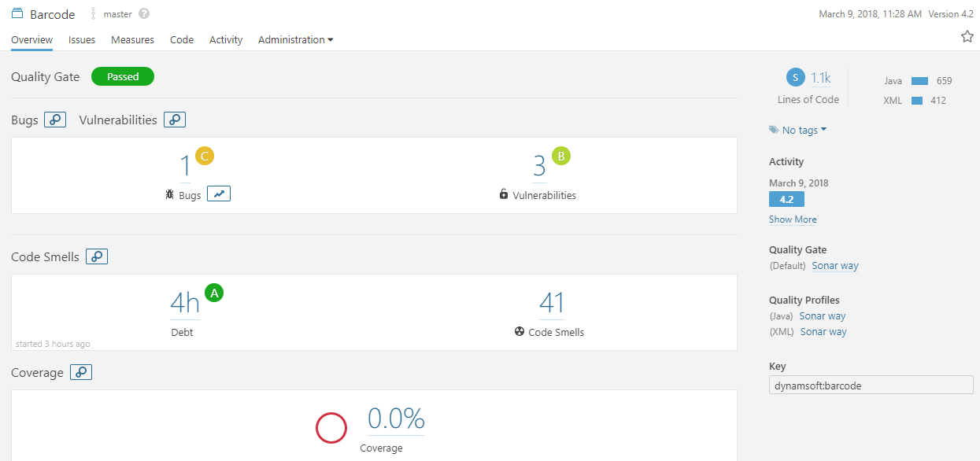
Task: Click the master branch help icon
Action: [x=143, y=14]
